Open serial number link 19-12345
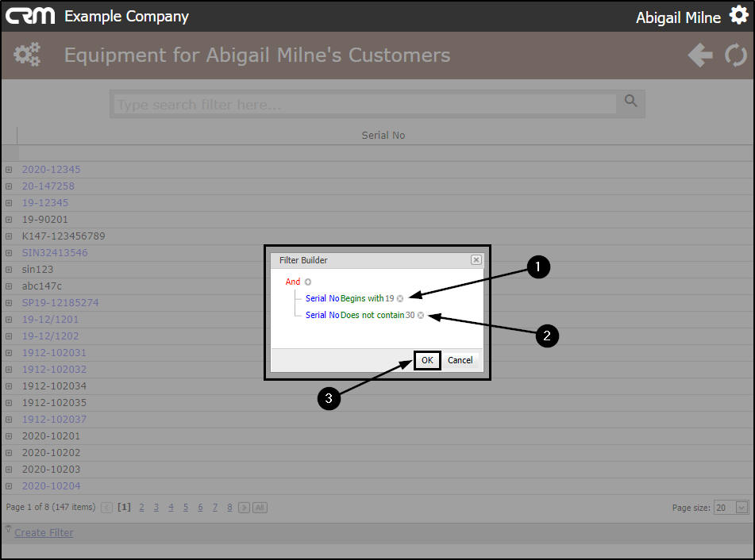This screenshot has height=560, width=755. coord(45,202)
